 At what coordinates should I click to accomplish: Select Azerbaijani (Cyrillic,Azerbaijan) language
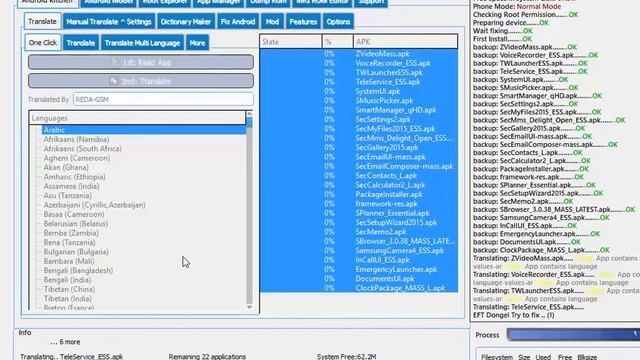point(94,205)
